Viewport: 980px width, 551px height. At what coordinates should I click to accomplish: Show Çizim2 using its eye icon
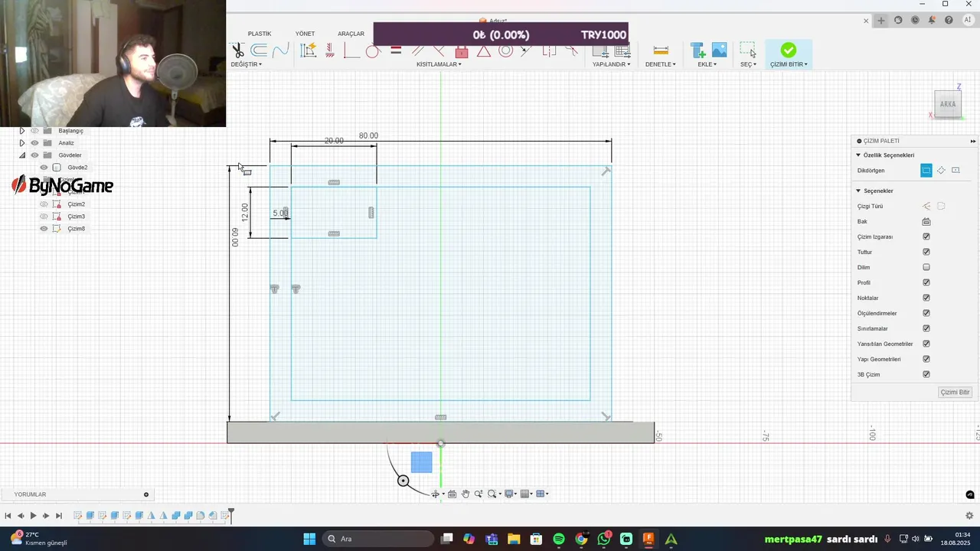tap(44, 204)
